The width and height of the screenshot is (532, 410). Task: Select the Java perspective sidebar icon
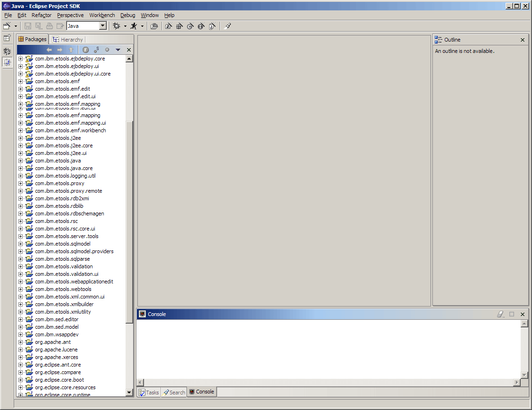pyautogui.click(x=7, y=62)
